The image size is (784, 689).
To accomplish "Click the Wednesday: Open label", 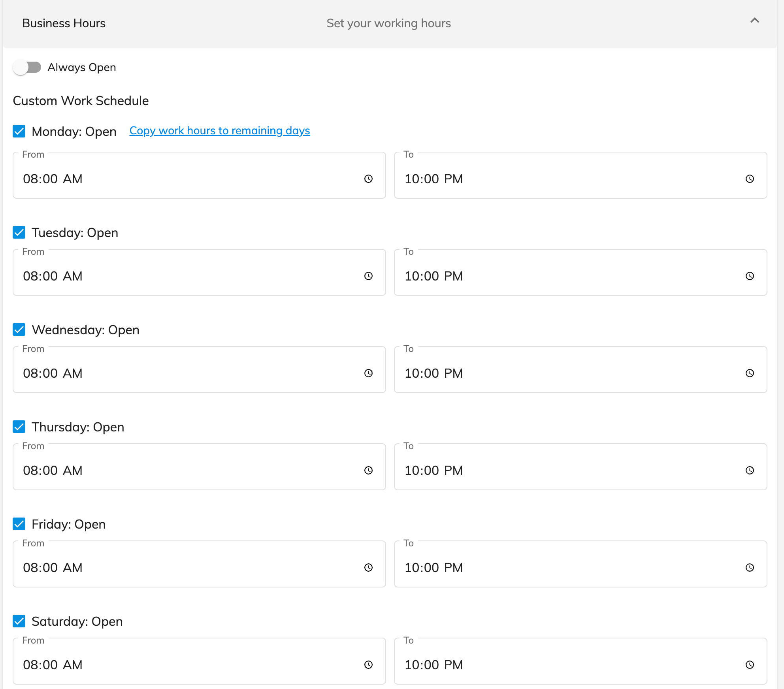I will pyautogui.click(x=86, y=330).
